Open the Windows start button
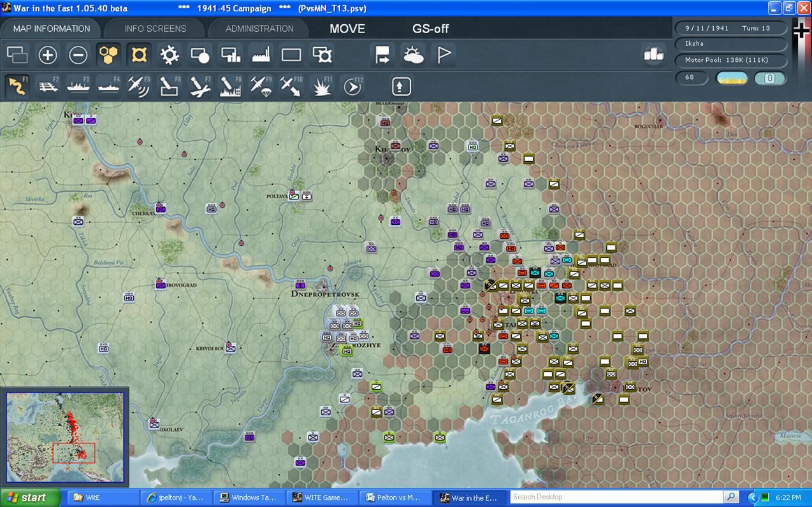812x507 pixels. click(x=30, y=497)
